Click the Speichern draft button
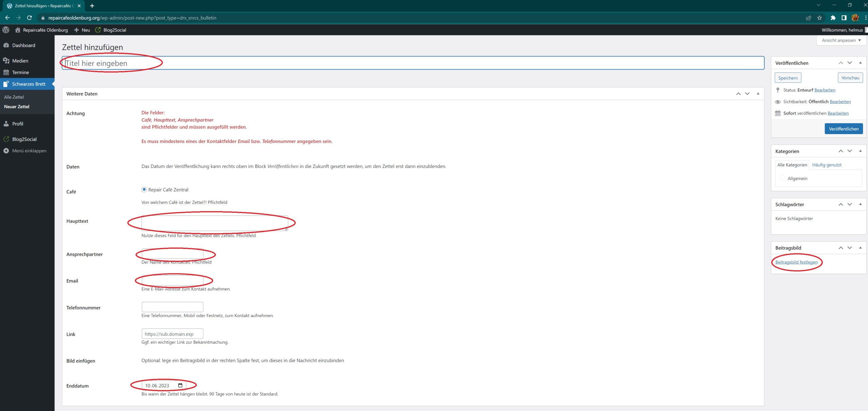The height and width of the screenshot is (411, 868). (788, 78)
